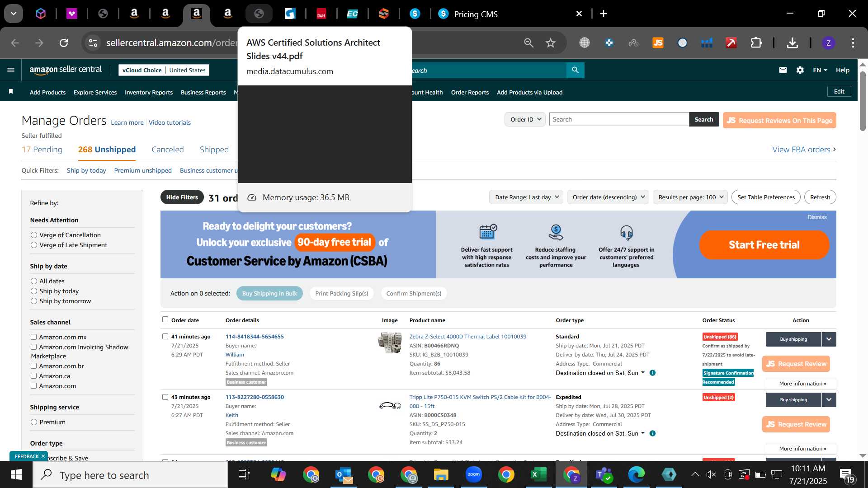Check the Amazon.ca sales channel

tap(33, 375)
